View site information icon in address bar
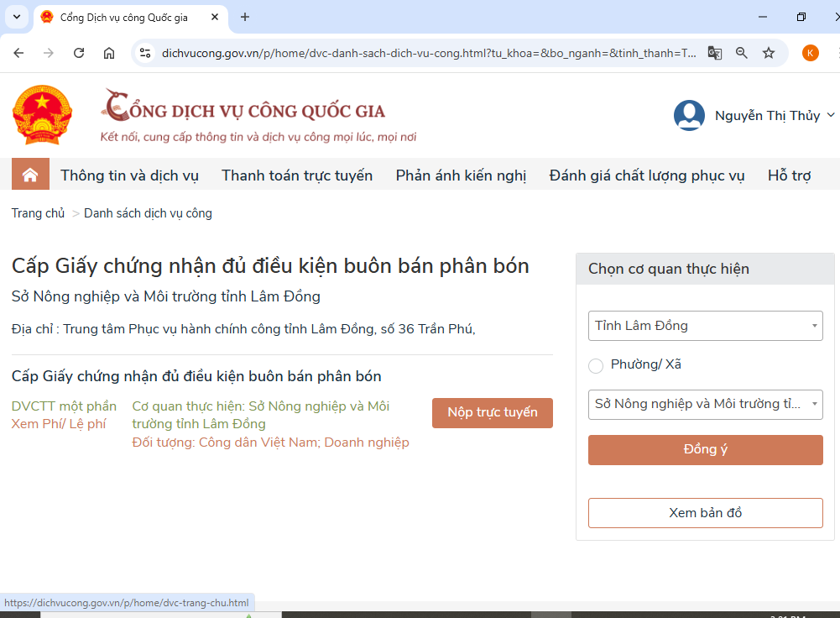Screen dimensions: 840x618 tap(145, 53)
